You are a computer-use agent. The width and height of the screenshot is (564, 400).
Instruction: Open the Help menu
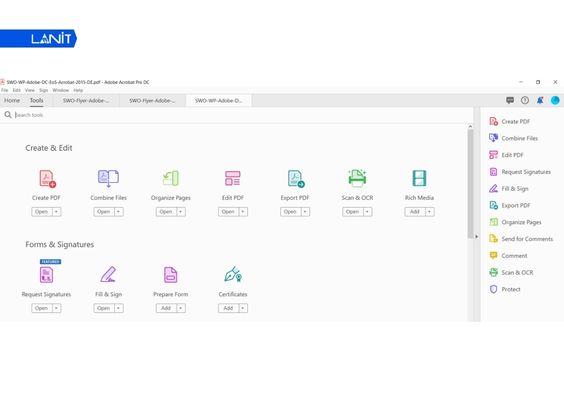click(x=78, y=90)
